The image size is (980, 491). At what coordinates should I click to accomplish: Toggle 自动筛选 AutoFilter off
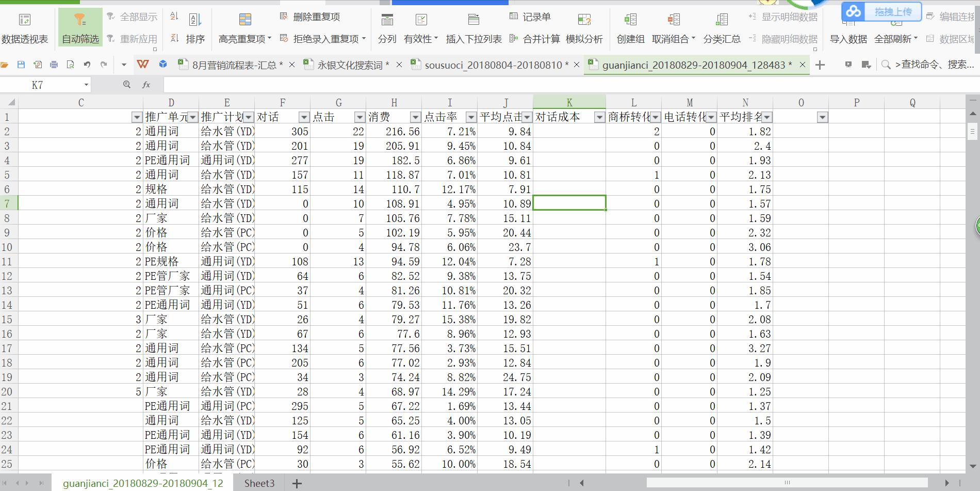click(79, 27)
